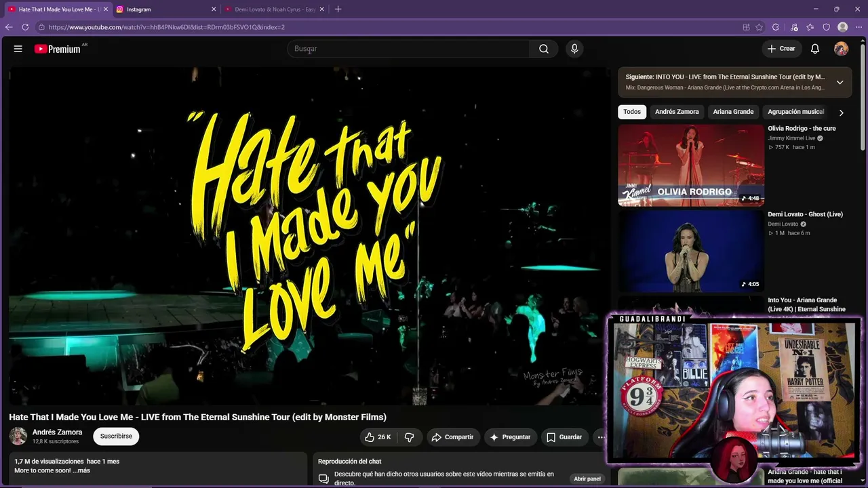
Task: Open the YouTube notifications bell
Action: pos(815,49)
